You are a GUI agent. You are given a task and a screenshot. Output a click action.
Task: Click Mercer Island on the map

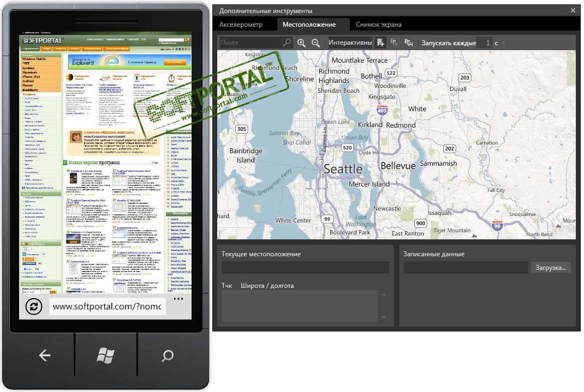click(x=369, y=184)
